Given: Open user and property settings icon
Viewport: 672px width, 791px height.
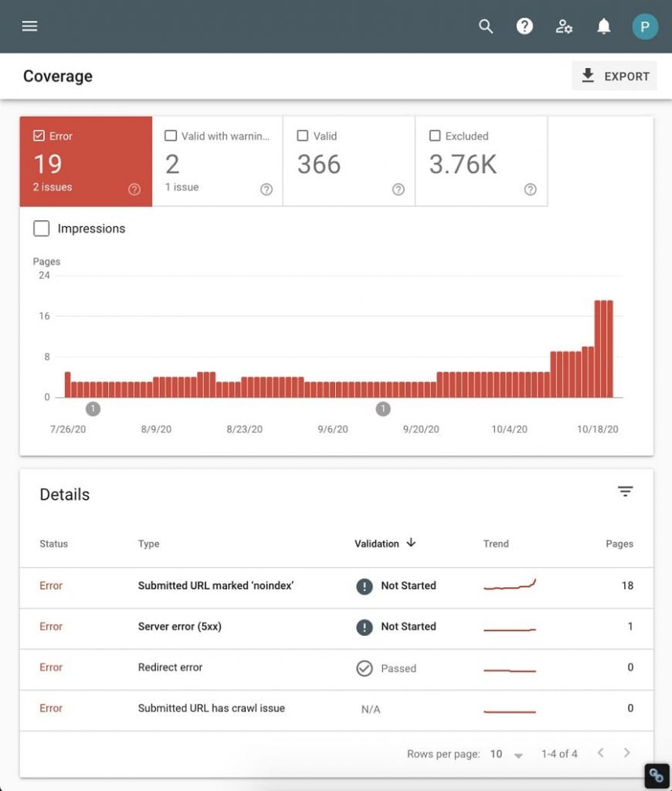Looking at the screenshot, I should 565,26.
